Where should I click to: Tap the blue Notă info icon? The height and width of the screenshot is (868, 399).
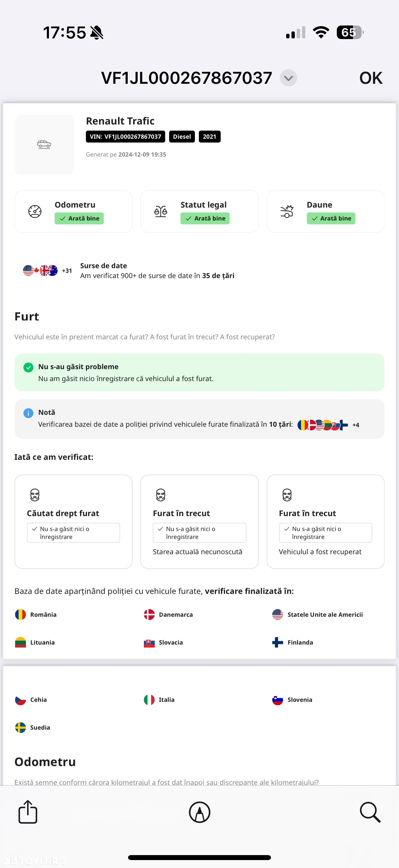point(28,413)
